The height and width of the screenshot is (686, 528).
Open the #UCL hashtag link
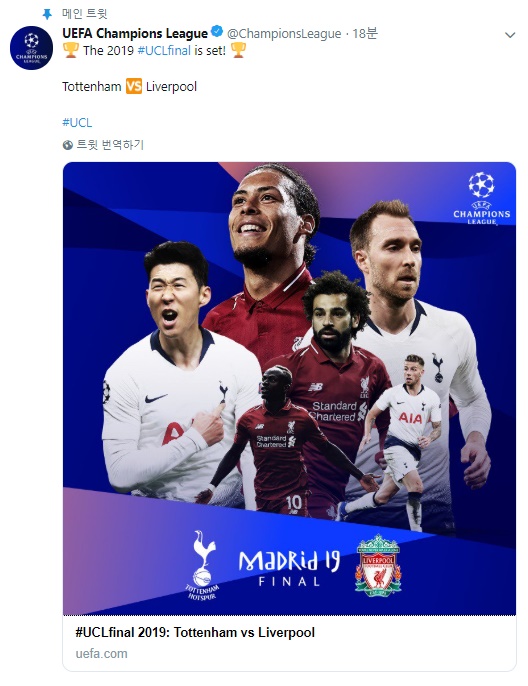coord(77,122)
